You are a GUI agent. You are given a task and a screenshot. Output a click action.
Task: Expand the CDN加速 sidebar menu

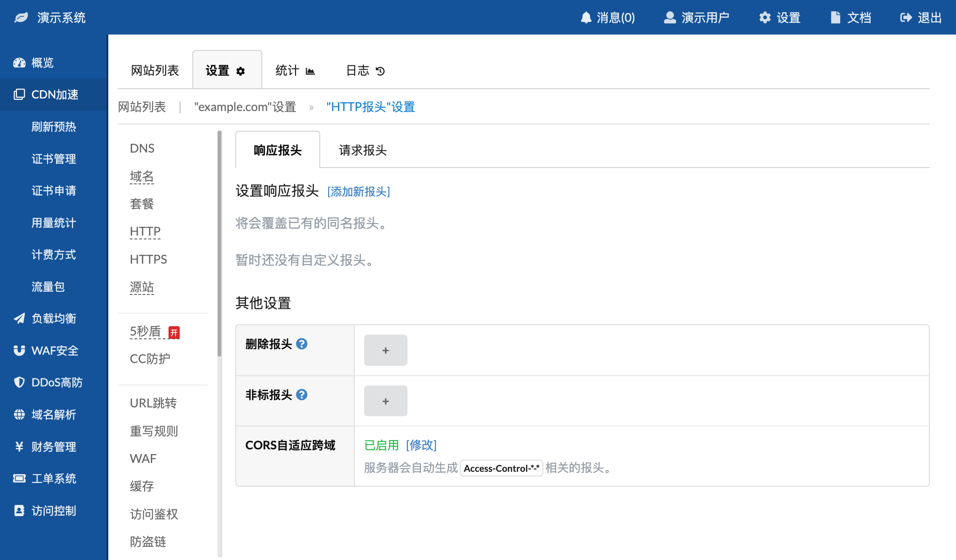54,95
